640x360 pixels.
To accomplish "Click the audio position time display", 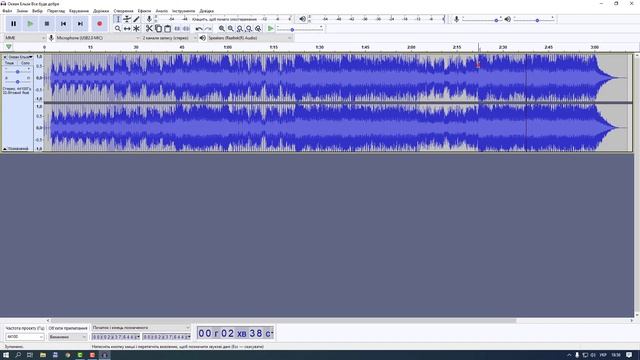I will pyautogui.click(x=235, y=333).
